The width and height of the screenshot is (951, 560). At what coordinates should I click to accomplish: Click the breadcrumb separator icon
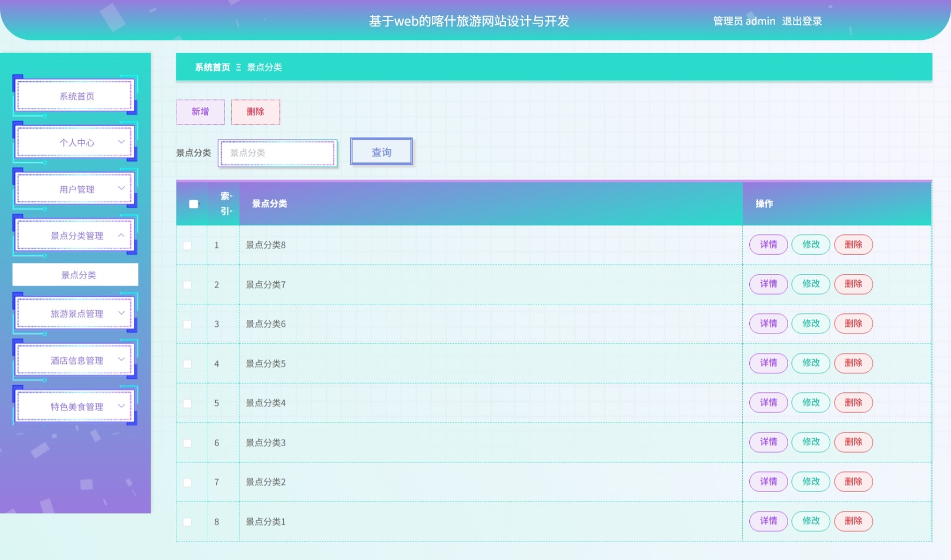coord(238,67)
